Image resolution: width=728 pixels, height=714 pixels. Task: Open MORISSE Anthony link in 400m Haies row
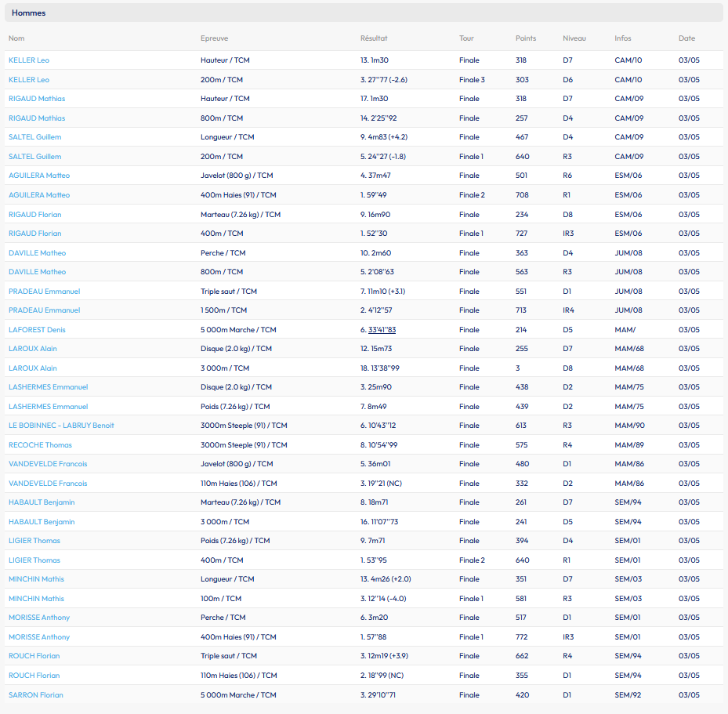click(x=39, y=638)
